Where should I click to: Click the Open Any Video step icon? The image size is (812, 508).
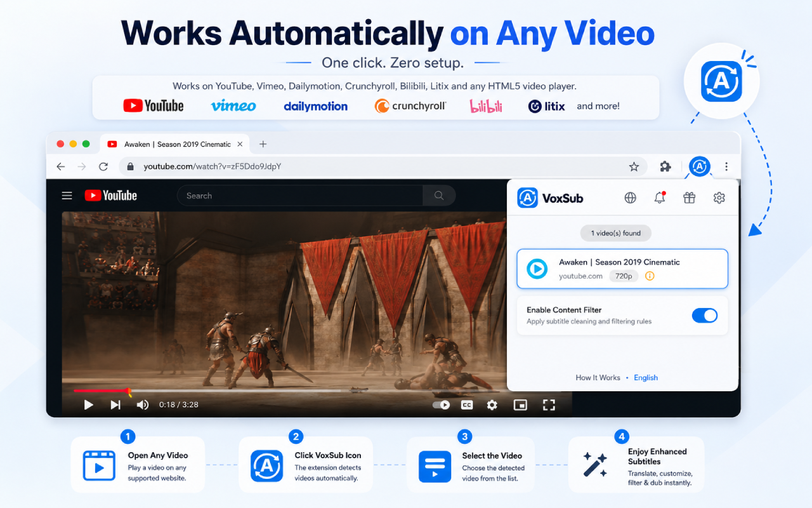pyautogui.click(x=100, y=465)
